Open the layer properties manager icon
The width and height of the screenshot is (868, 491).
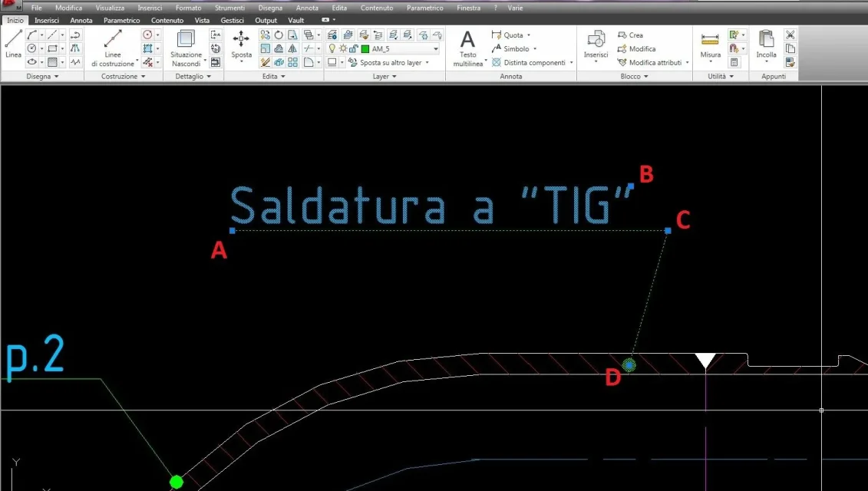(x=332, y=35)
